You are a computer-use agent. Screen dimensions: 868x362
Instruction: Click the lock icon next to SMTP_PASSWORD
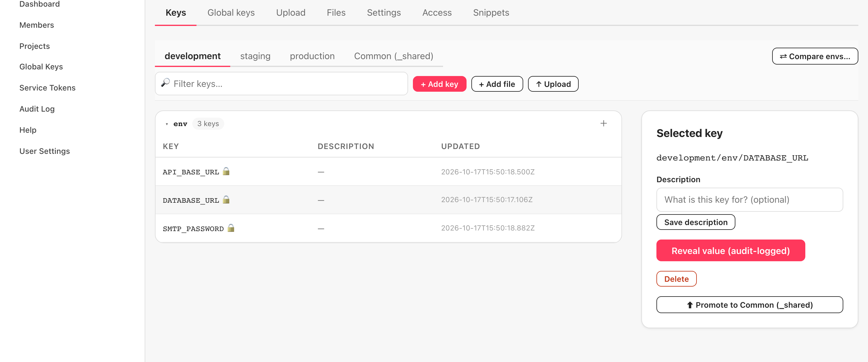tap(231, 228)
